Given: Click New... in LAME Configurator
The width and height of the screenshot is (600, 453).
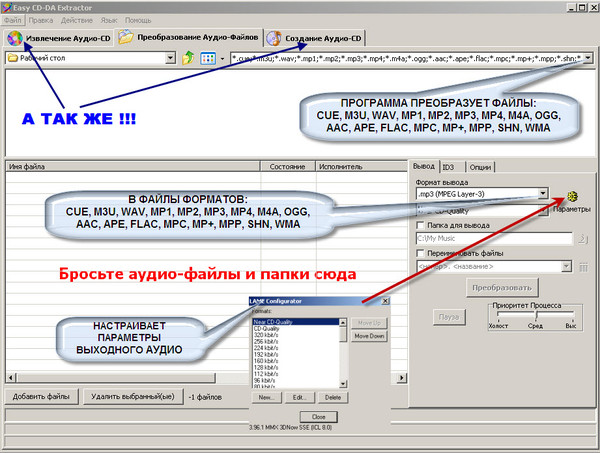Looking at the screenshot, I should 267,398.
